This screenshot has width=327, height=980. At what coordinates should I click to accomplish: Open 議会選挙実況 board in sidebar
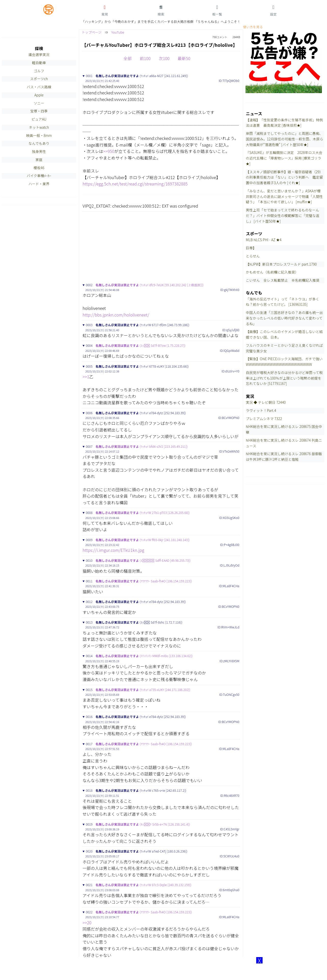coord(39,55)
